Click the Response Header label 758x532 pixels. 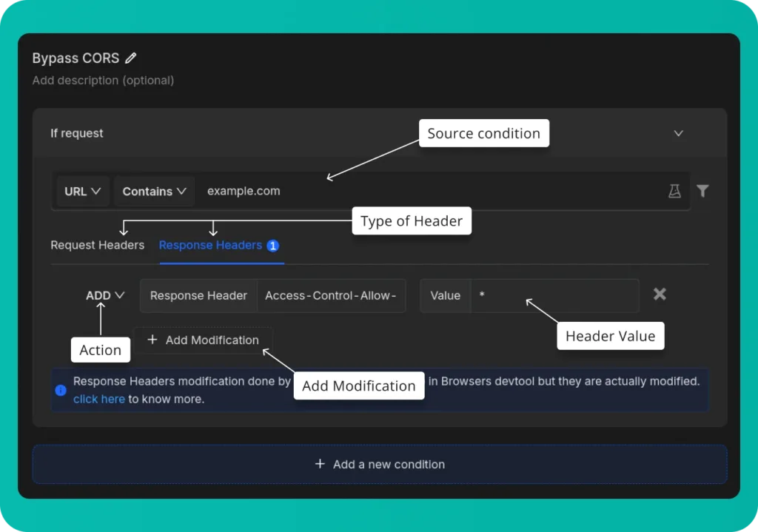click(198, 296)
